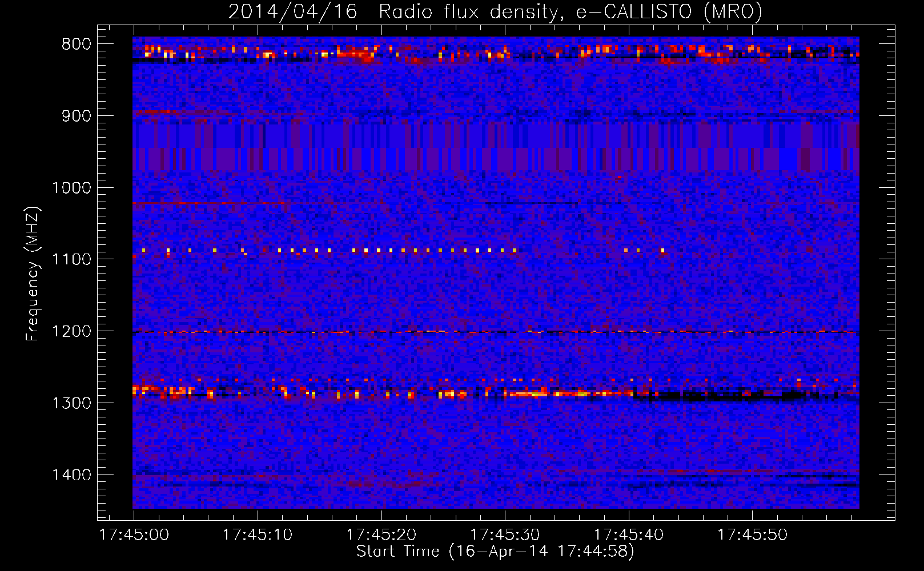This screenshot has height=571, width=924.
Task: Click the 800 frequency tick label
Action: [x=76, y=45]
